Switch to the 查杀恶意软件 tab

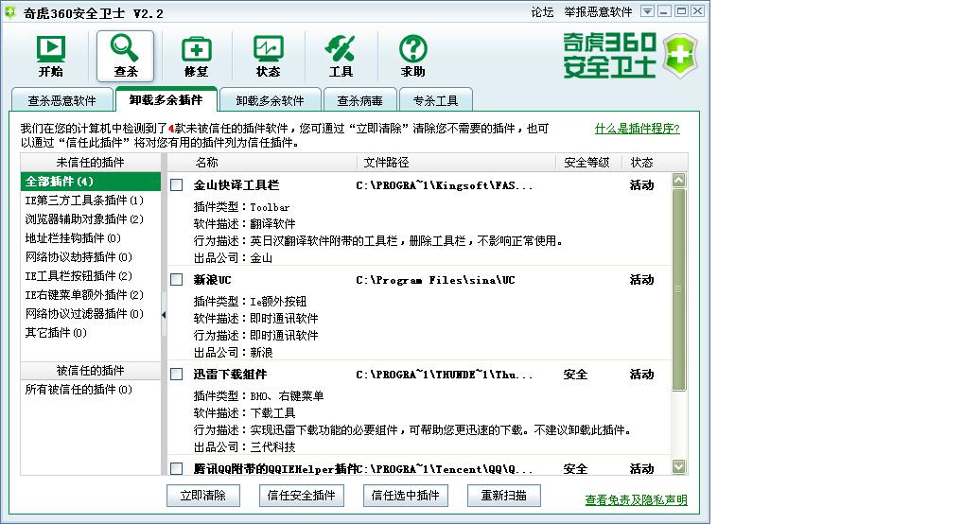coord(61,100)
